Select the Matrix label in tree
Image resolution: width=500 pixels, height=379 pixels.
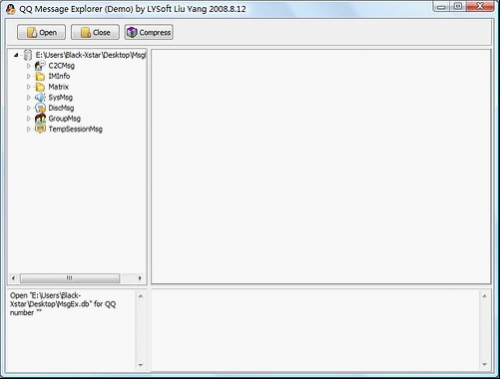pyautogui.click(x=59, y=87)
